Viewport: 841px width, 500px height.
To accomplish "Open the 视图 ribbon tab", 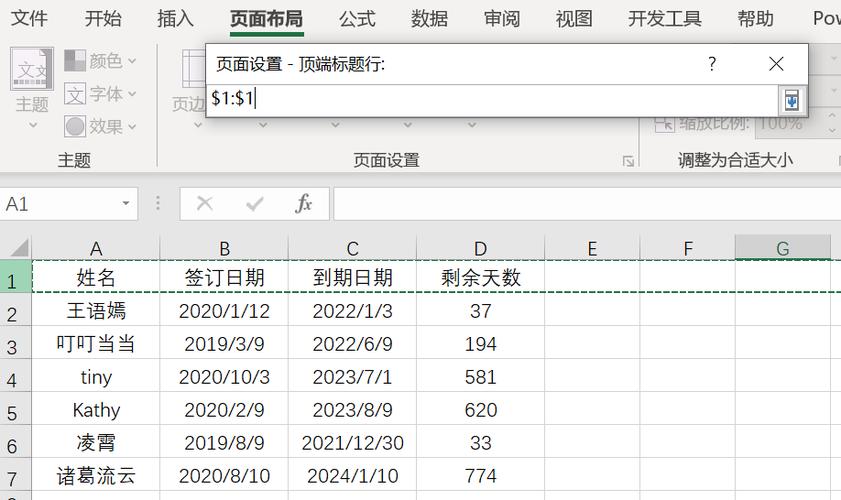I will point(574,19).
